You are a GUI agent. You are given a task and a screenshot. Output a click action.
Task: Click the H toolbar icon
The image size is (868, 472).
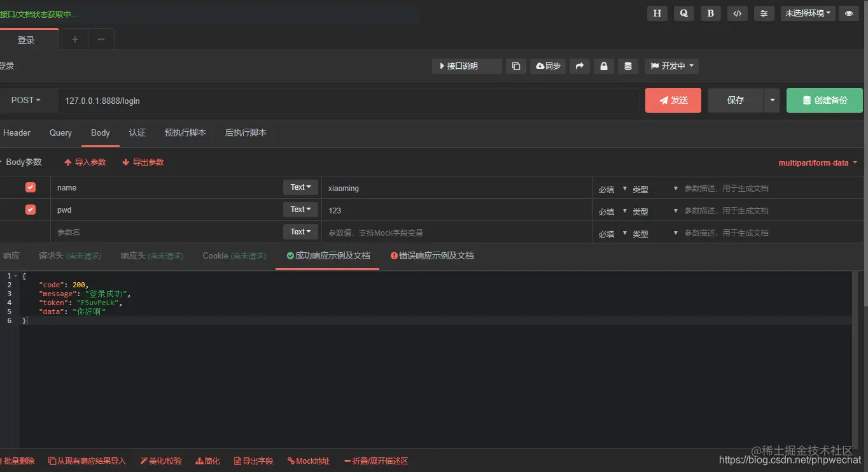click(657, 13)
